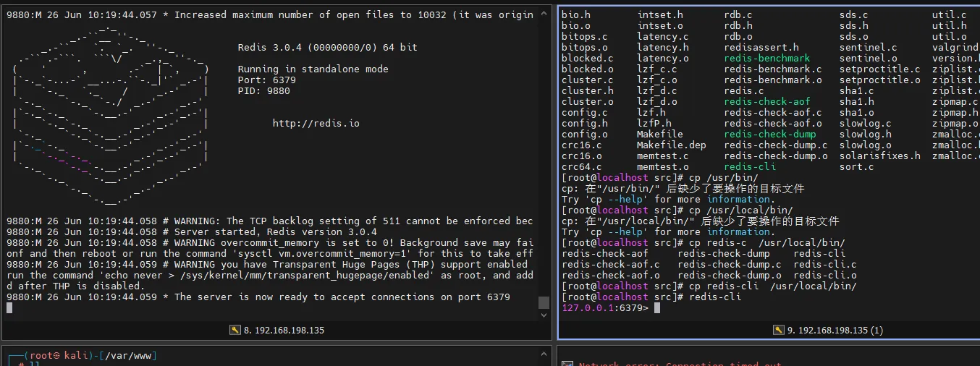Click the 'Server started, Redis version 3.0.4' log line
The image size is (980, 366).
(192, 232)
